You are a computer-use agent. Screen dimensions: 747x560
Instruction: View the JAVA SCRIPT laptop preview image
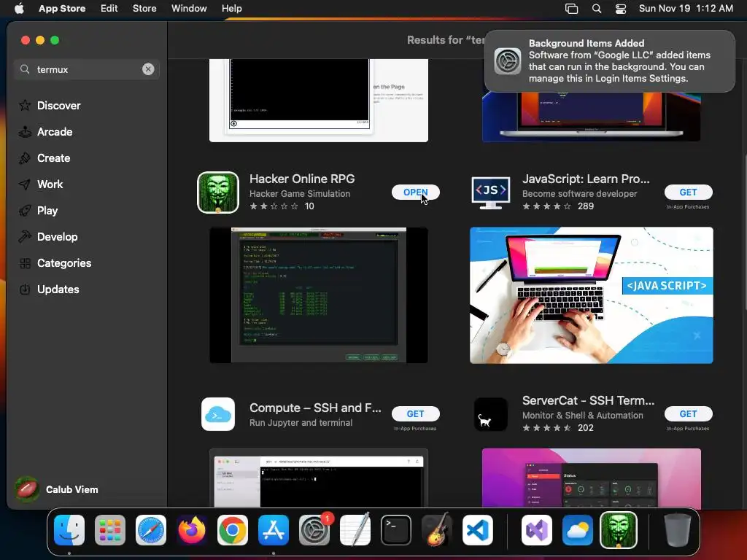(591, 295)
